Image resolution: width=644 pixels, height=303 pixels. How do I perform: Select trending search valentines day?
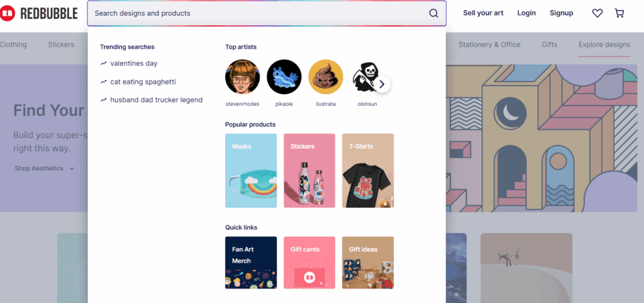point(134,64)
